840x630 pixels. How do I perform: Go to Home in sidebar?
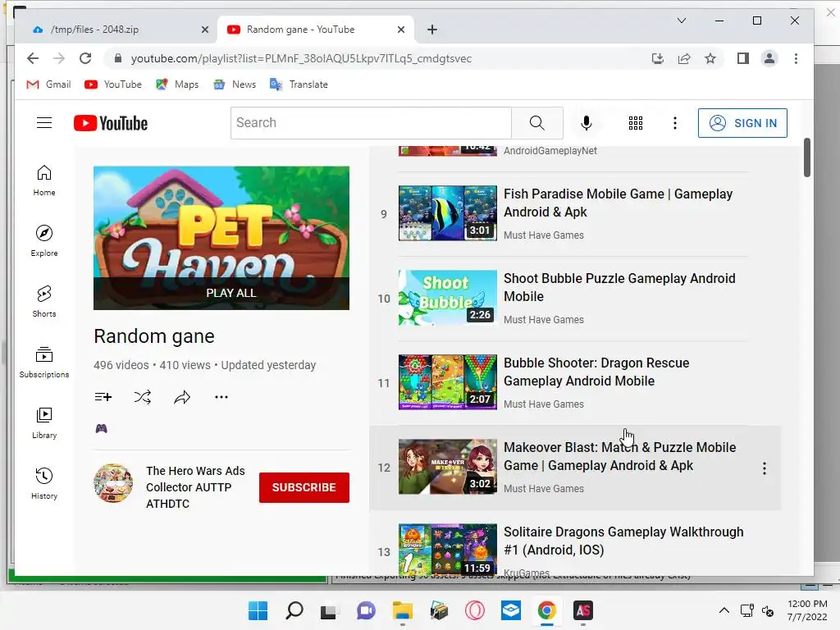44,181
